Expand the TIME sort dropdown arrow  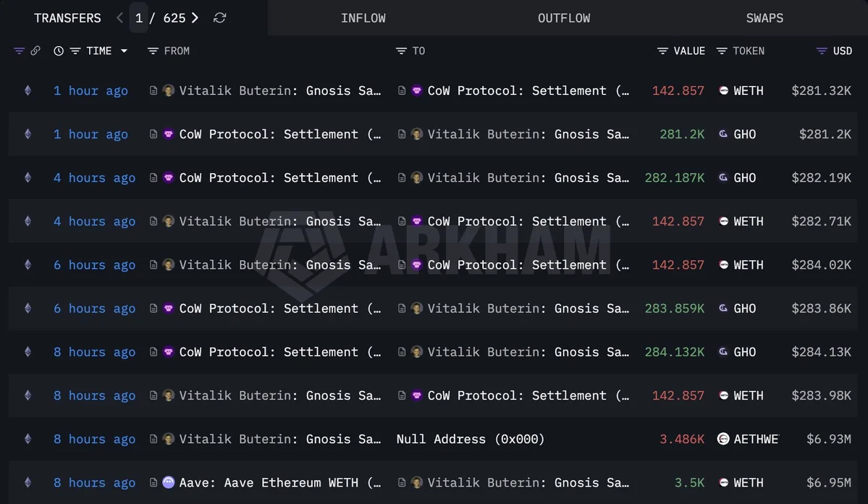click(124, 51)
